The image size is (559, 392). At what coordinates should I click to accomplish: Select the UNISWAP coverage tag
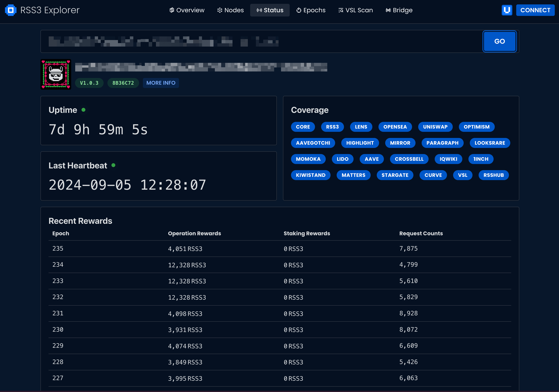[x=435, y=127]
